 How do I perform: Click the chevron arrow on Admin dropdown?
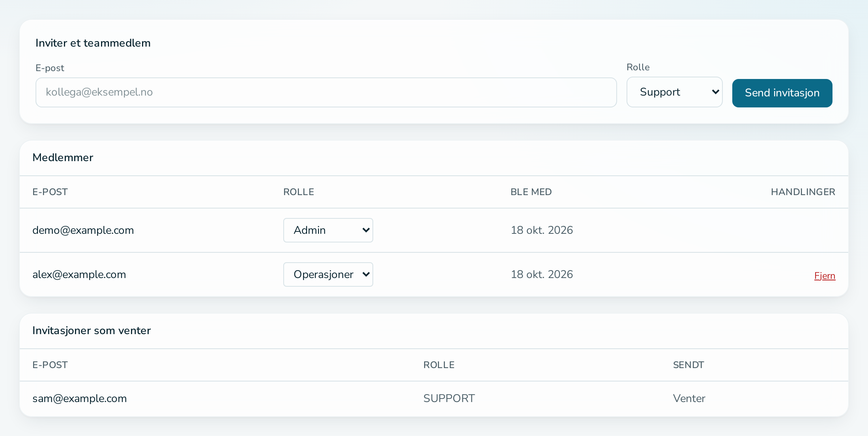tap(366, 230)
